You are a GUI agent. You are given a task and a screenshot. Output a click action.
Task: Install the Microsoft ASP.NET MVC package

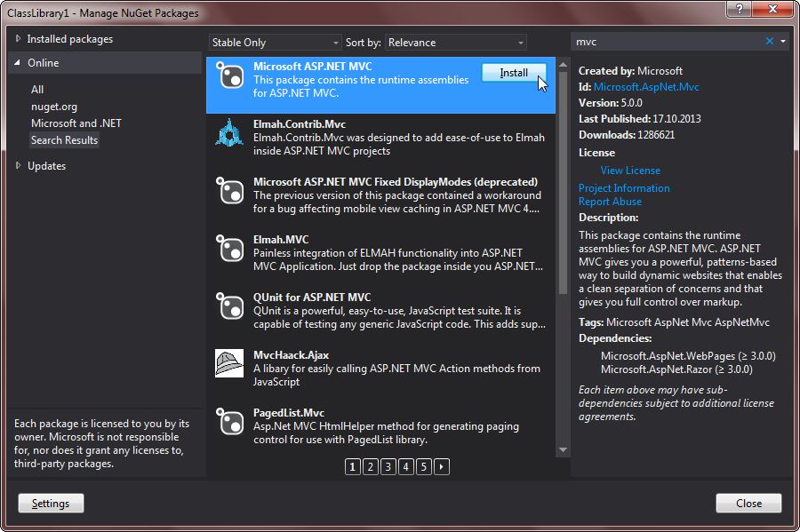514,73
